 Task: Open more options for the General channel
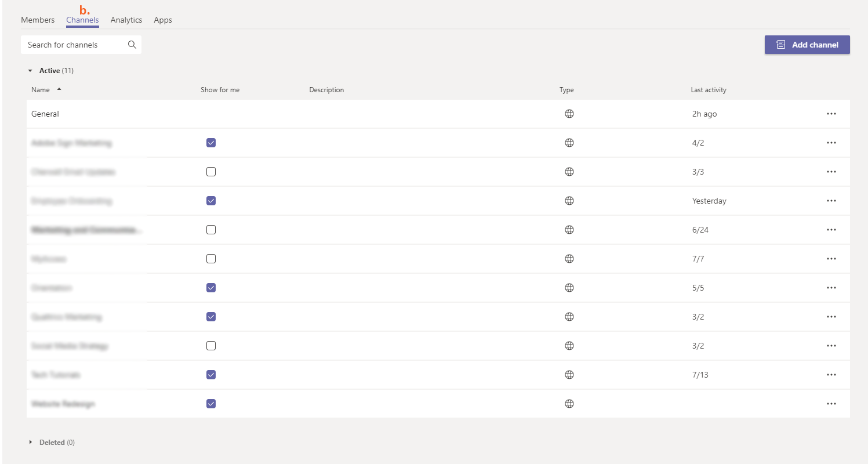coord(831,114)
